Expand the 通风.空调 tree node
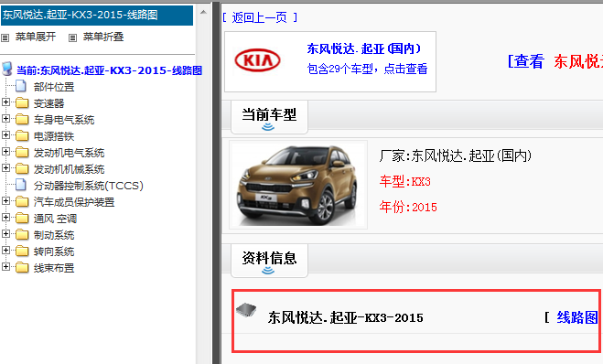Viewport: 603px width, 364px height. [5, 217]
